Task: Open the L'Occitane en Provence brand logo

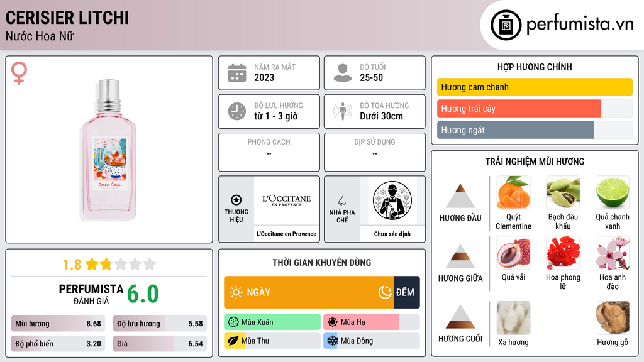Action: [x=287, y=200]
